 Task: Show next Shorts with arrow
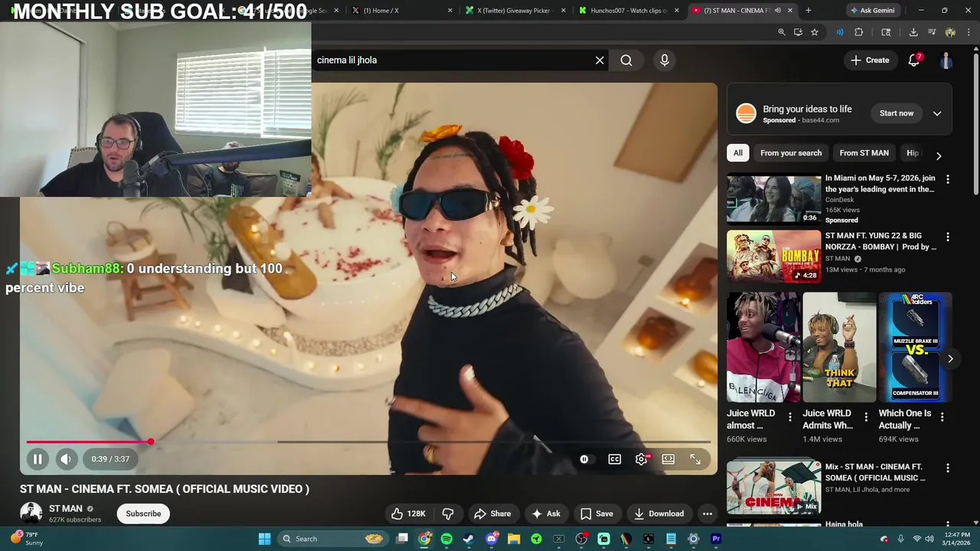pyautogui.click(x=950, y=358)
